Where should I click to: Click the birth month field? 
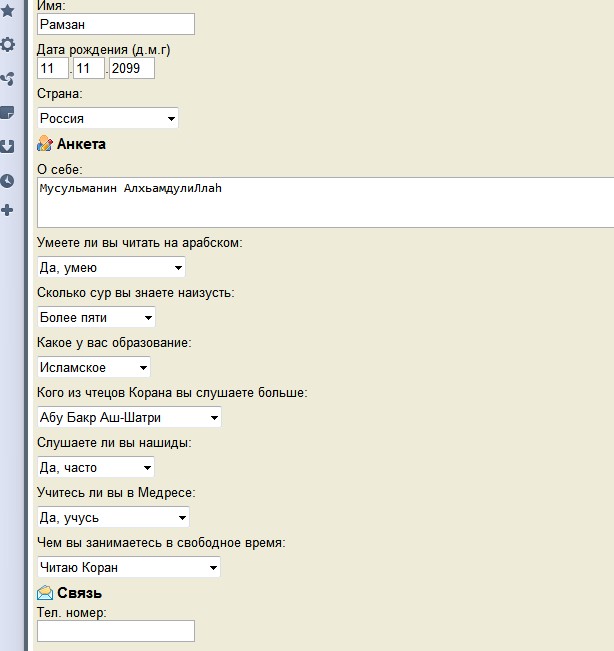click(89, 68)
